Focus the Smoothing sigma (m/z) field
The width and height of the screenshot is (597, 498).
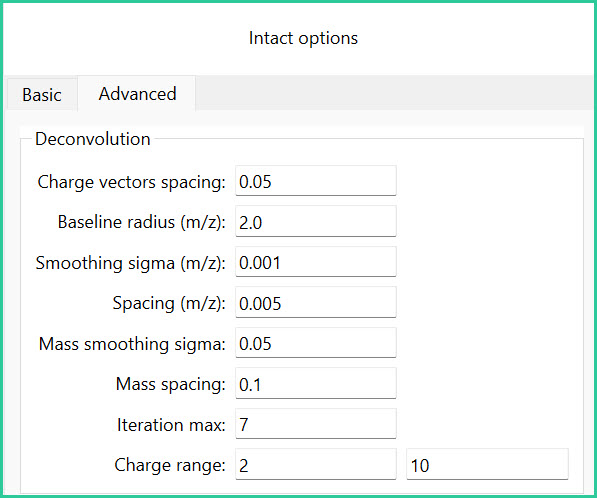(316, 262)
